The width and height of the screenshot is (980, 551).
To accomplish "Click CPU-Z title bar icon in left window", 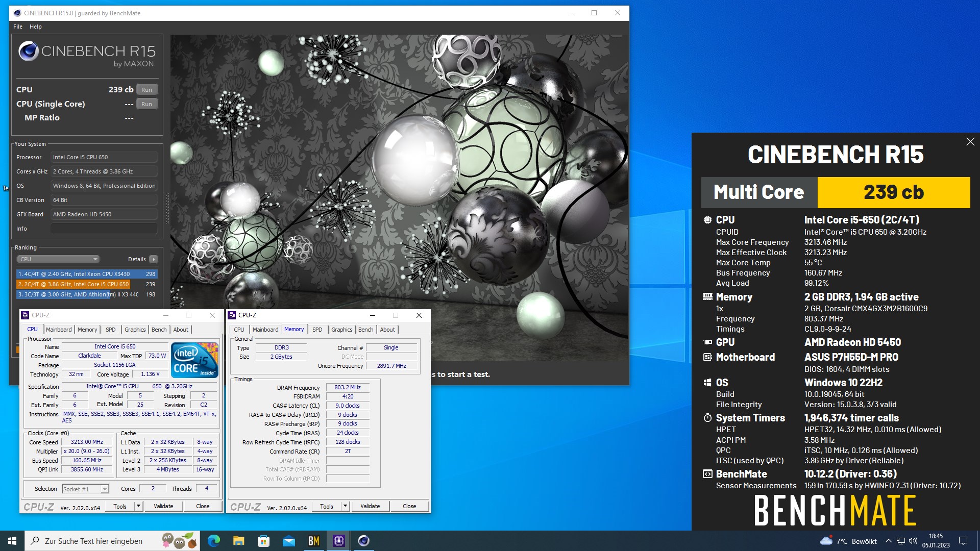I will click(26, 315).
